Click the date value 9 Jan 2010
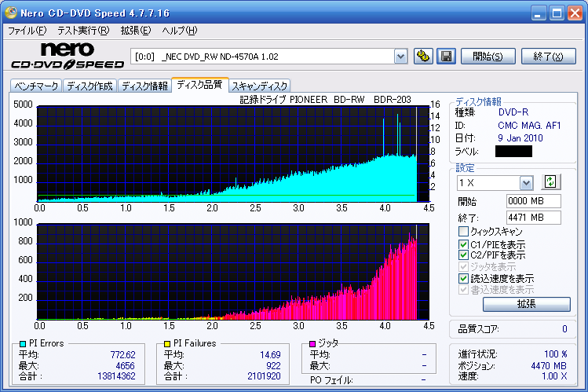The image size is (588, 392). (x=520, y=138)
